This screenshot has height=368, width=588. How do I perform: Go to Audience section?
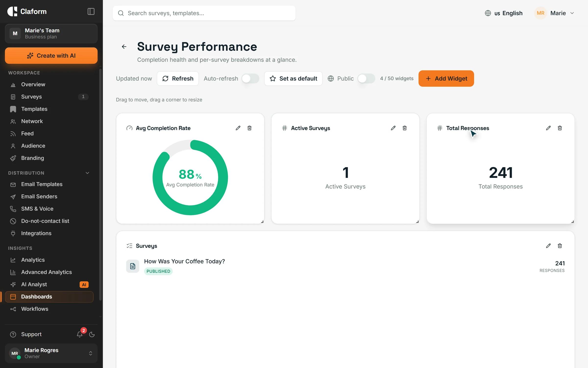click(49, 146)
